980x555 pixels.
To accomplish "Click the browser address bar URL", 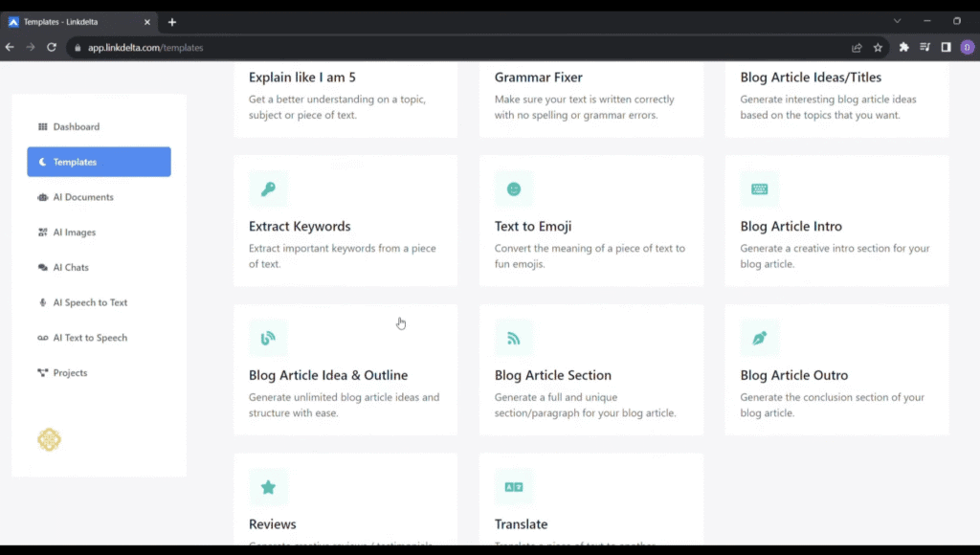I will [145, 47].
